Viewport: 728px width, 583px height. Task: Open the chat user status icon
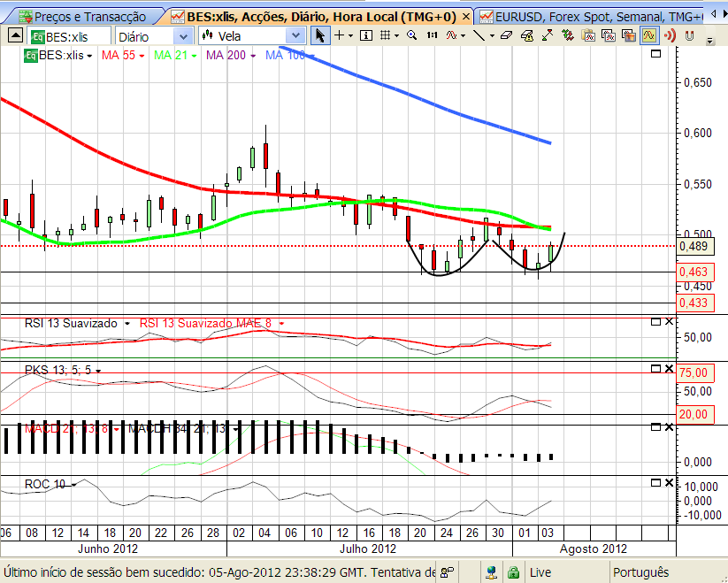(447, 572)
